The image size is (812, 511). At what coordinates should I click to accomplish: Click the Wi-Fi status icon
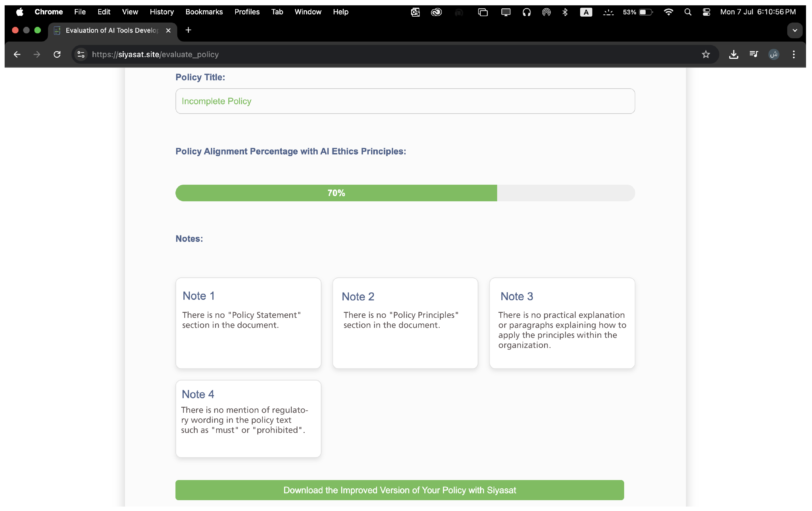tap(668, 12)
